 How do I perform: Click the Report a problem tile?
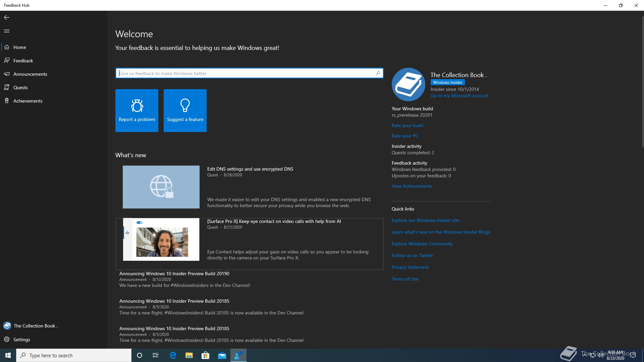(x=137, y=111)
